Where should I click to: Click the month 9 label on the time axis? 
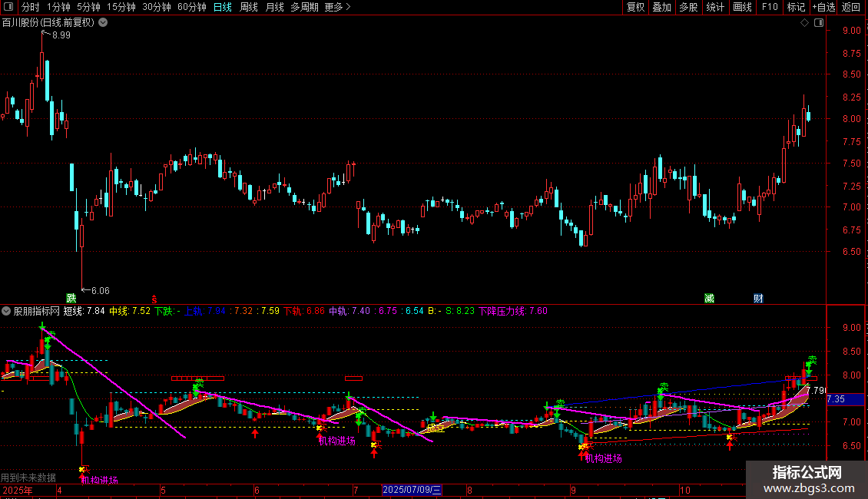574,490
